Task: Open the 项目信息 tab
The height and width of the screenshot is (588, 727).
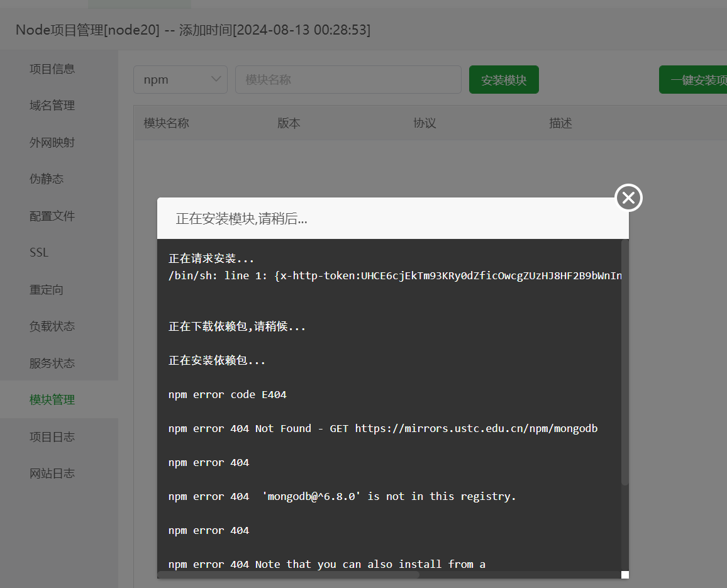Action: (59, 69)
